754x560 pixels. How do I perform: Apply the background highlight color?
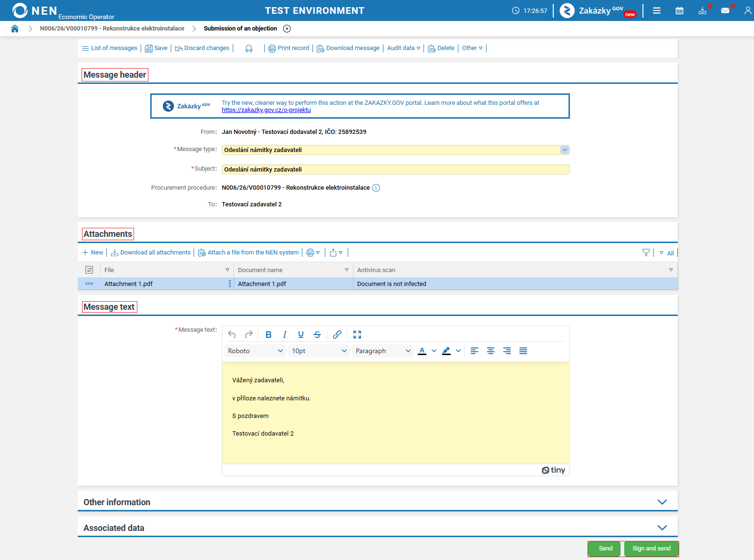446,351
